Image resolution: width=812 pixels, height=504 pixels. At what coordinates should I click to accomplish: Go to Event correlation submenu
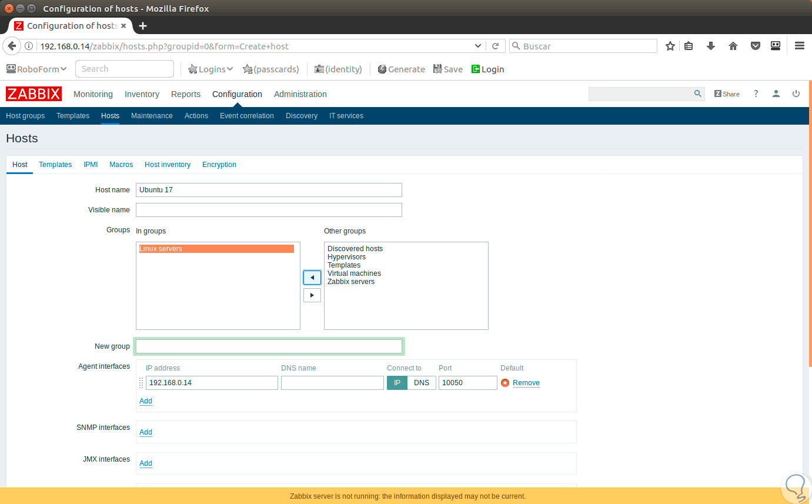(x=247, y=116)
